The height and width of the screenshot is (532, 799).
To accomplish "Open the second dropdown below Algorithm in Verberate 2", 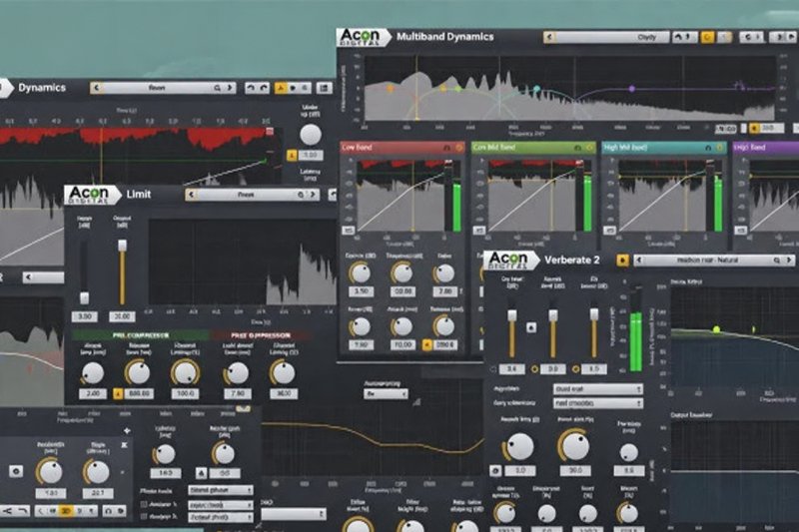I will [x=597, y=403].
